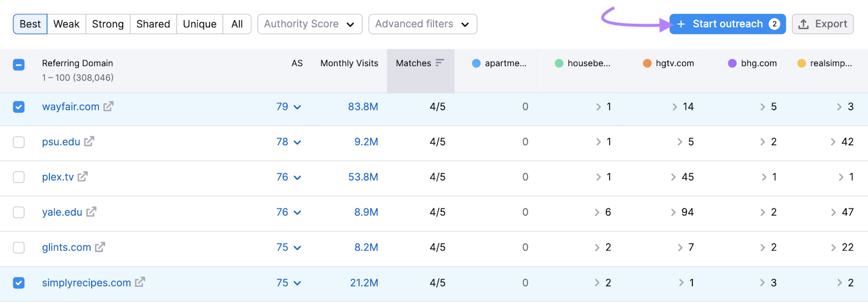
Task: Click the orange hgtv.com color dot
Action: point(647,64)
